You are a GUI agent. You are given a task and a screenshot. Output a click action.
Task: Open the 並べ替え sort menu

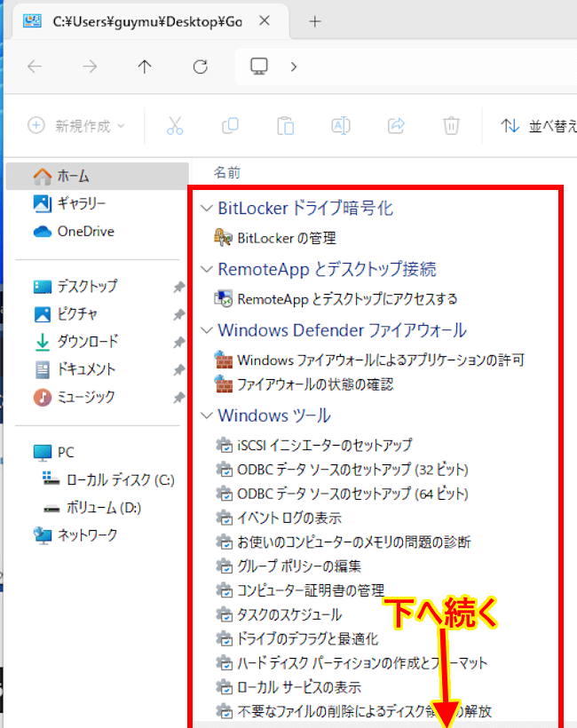(x=539, y=126)
